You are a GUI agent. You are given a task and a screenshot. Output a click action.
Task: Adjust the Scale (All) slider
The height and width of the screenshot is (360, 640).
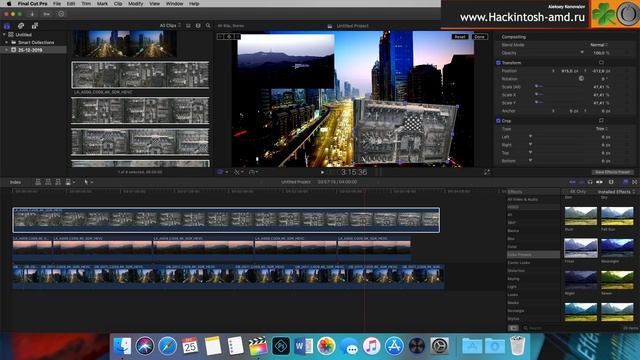pos(539,87)
